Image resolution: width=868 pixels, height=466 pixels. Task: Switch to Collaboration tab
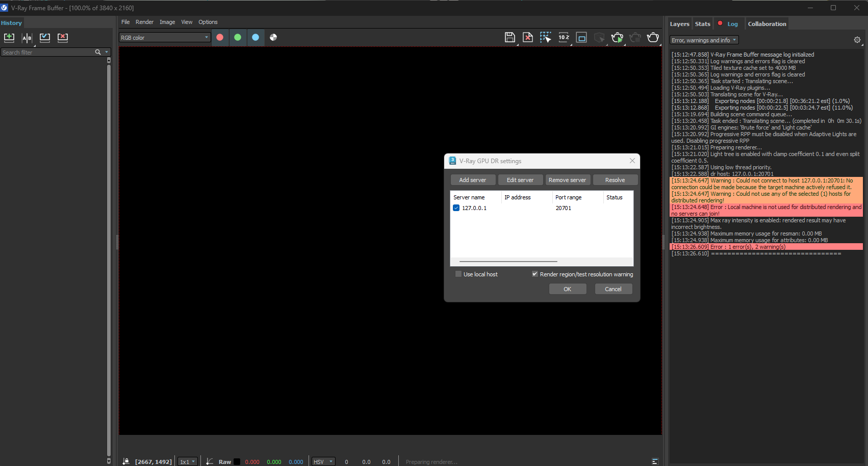tap(767, 24)
